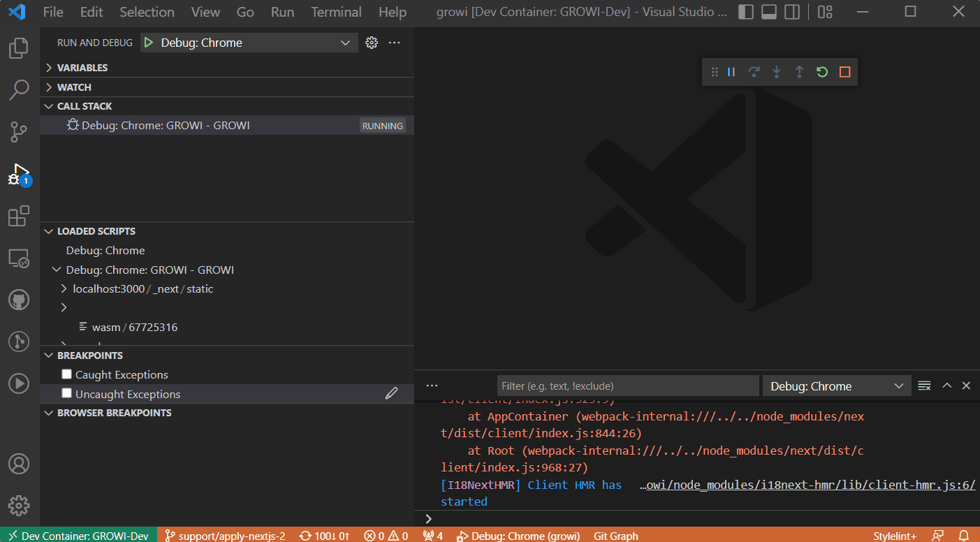This screenshot has width=980, height=542.
Task: Open the Extensions view icon
Action: click(19, 217)
